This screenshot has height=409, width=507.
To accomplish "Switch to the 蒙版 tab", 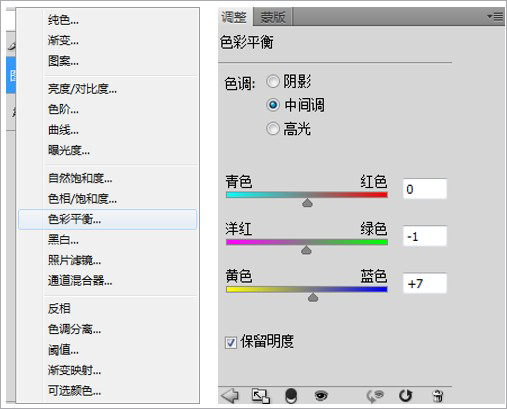I will pos(273,17).
